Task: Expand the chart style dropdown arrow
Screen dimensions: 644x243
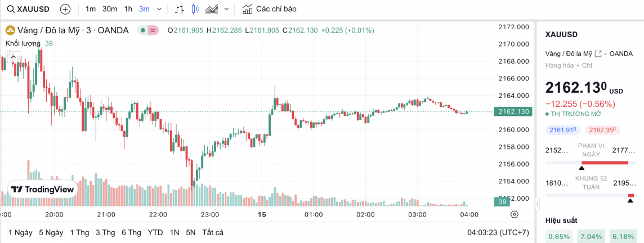Action: 226,9
